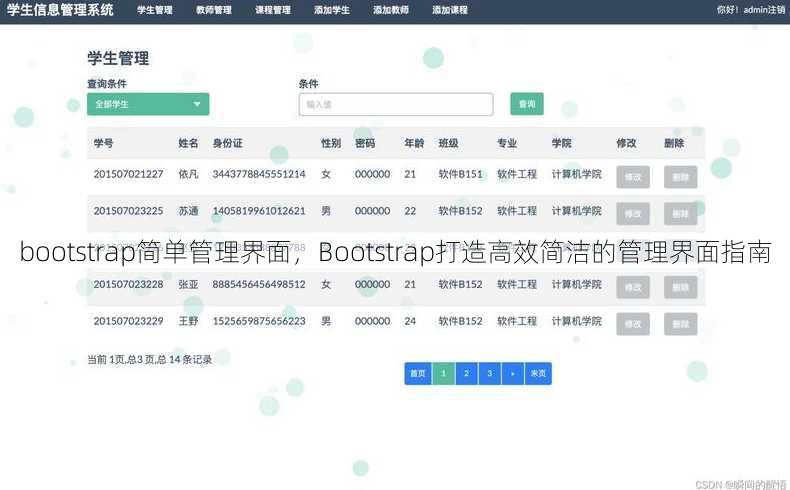Screen dimensions: 790x490
Task: Click student number 201507023228
Action: click(128, 285)
